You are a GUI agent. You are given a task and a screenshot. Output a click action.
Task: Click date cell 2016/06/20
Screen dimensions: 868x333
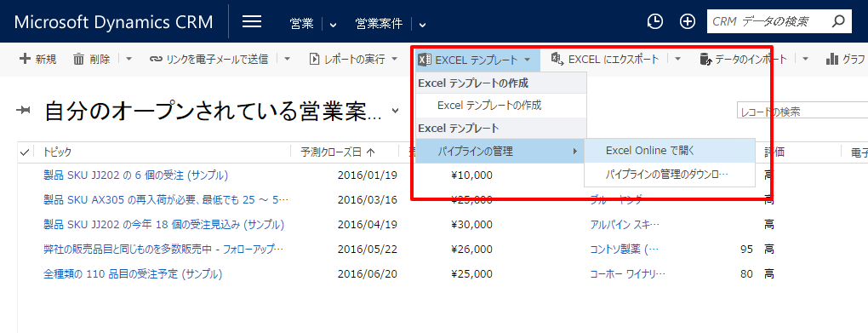click(368, 273)
